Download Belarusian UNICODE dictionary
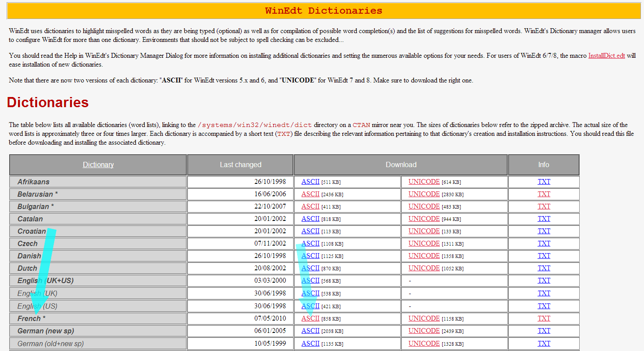This screenshot has width=644, height=351. coord(424,194)
